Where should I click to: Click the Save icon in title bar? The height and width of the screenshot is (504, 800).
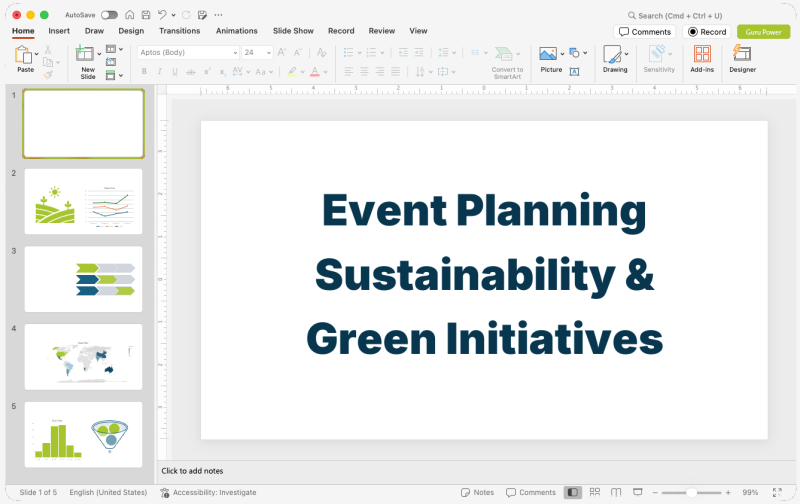145,15
